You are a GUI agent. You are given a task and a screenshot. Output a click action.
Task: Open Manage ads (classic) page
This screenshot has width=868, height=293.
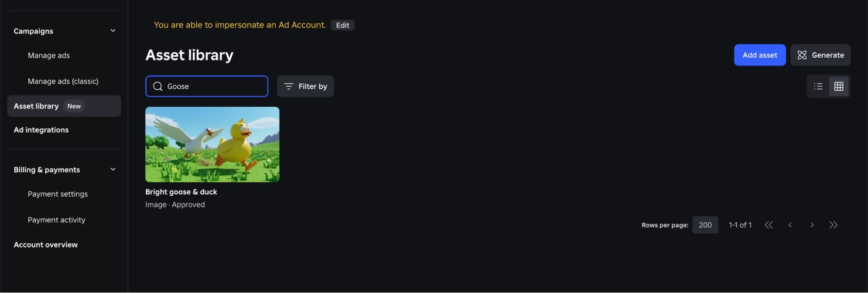coord(63,81)
